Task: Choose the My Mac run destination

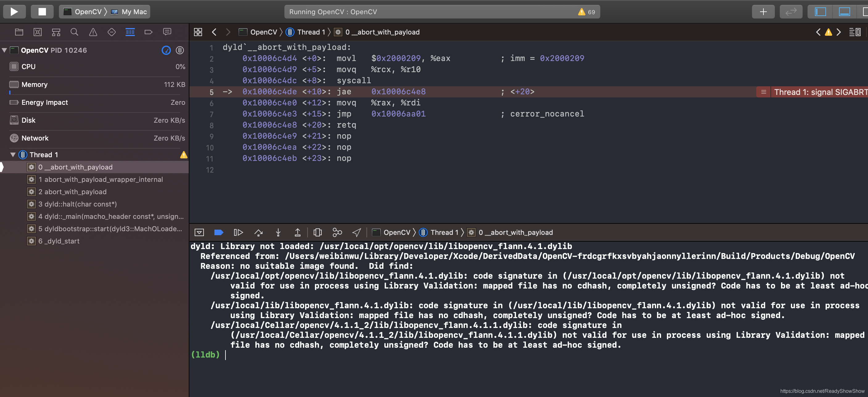Action: coord(129,12)
